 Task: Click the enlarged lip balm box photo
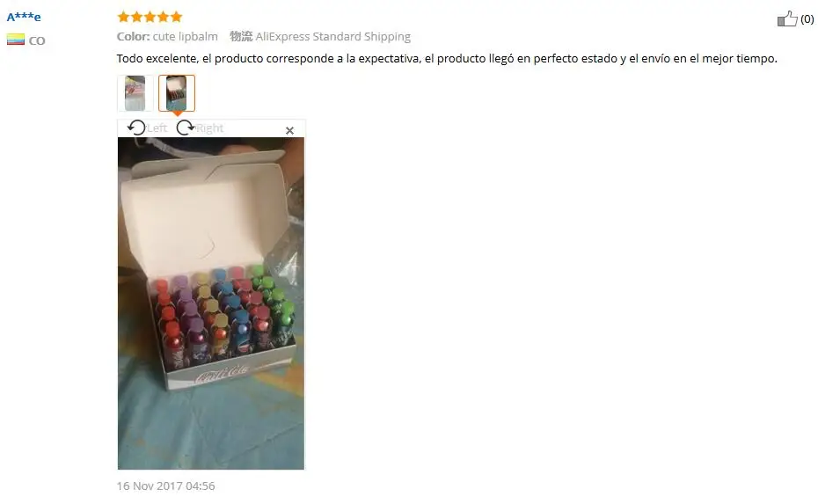(x=211, y=303)
